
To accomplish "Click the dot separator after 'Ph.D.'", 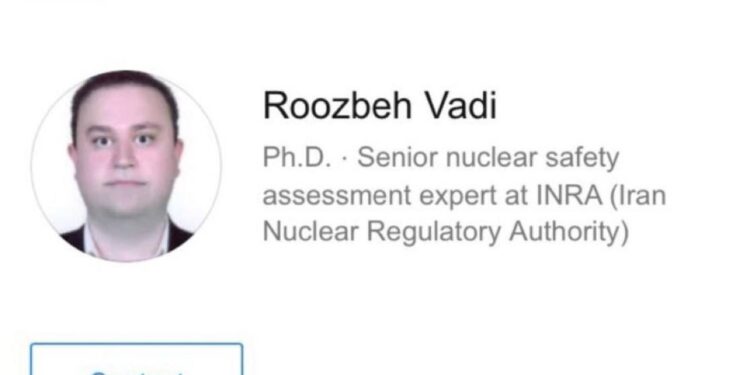I will 344,158.
